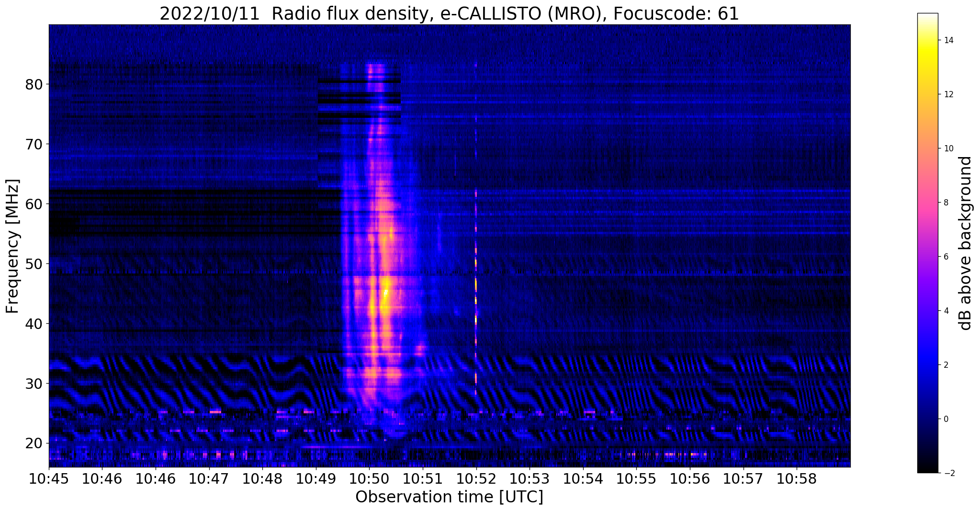Click the 'Observation time [UTC]' x-axis label
The width and height of the screenshot is (980, 511).
[449, 497]
